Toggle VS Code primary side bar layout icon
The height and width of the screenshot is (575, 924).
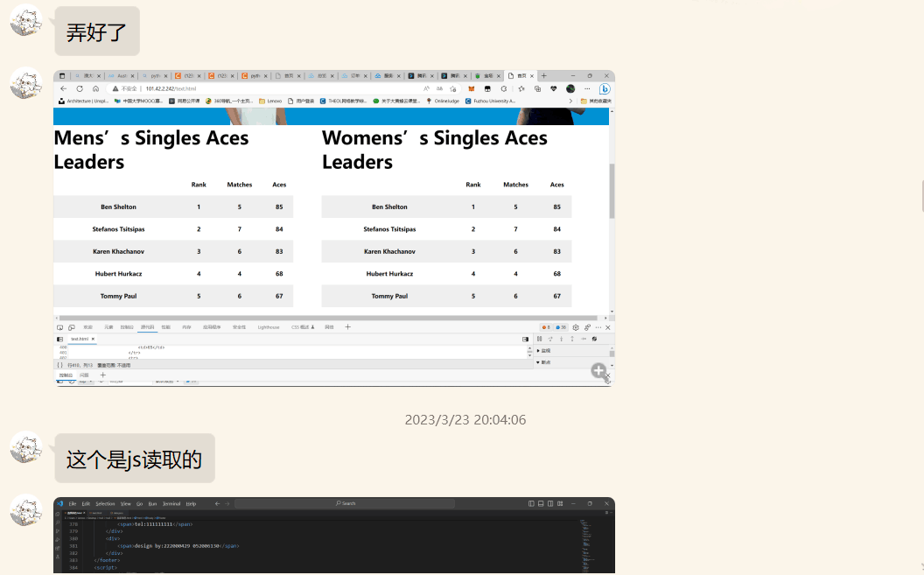tap(531, 504)
